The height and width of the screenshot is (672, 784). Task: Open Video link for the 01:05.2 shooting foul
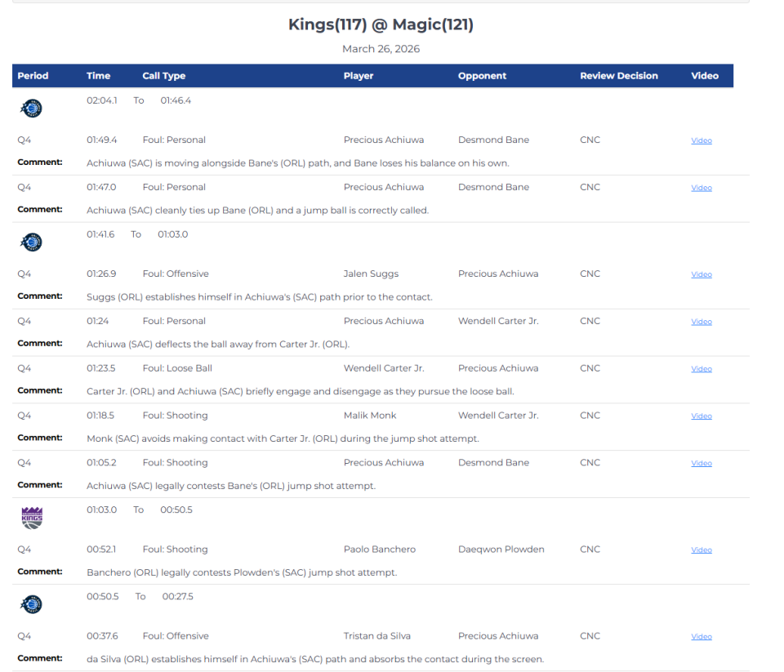(x=702, y=464)
